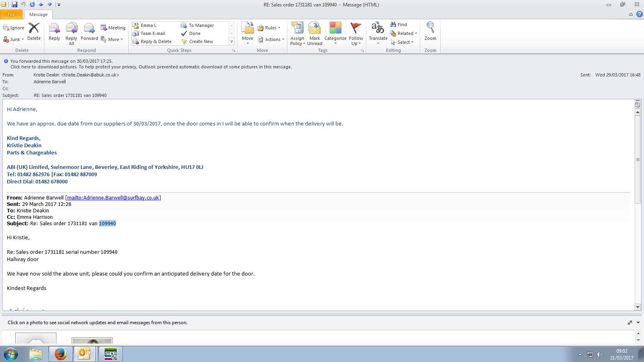The width and height of the screenshot is (644, 362).
Task: Open Quick Steps dialog launcher
Action: coord(233,51)
